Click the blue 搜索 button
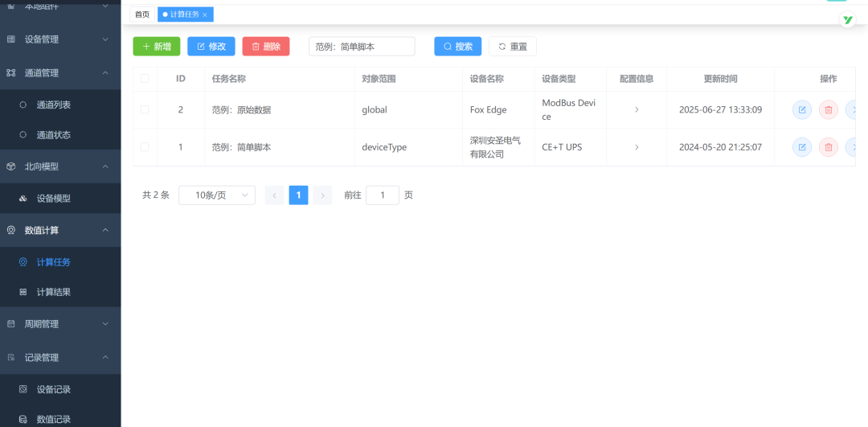The width and height of the screenshot is (868, 427). pos(457,47)
